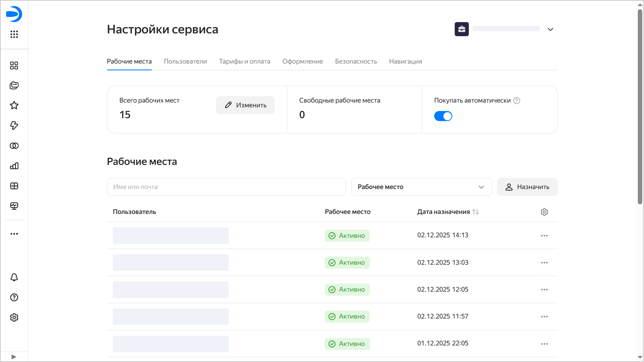
Task: Focus the Имя или почта search field
Action: pyautogui.click(x=226, y=187)
